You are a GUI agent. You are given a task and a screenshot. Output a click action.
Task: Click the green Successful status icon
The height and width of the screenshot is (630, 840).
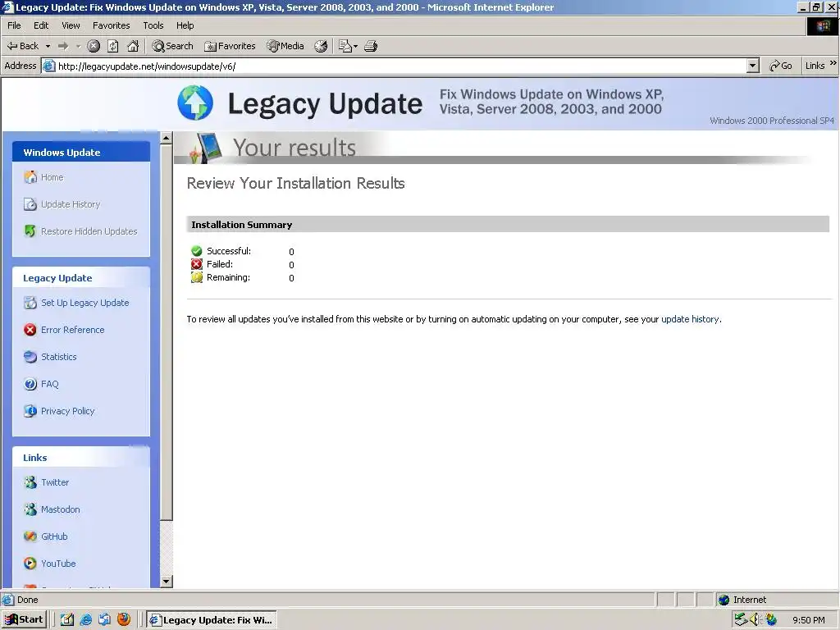pos(197,251)
